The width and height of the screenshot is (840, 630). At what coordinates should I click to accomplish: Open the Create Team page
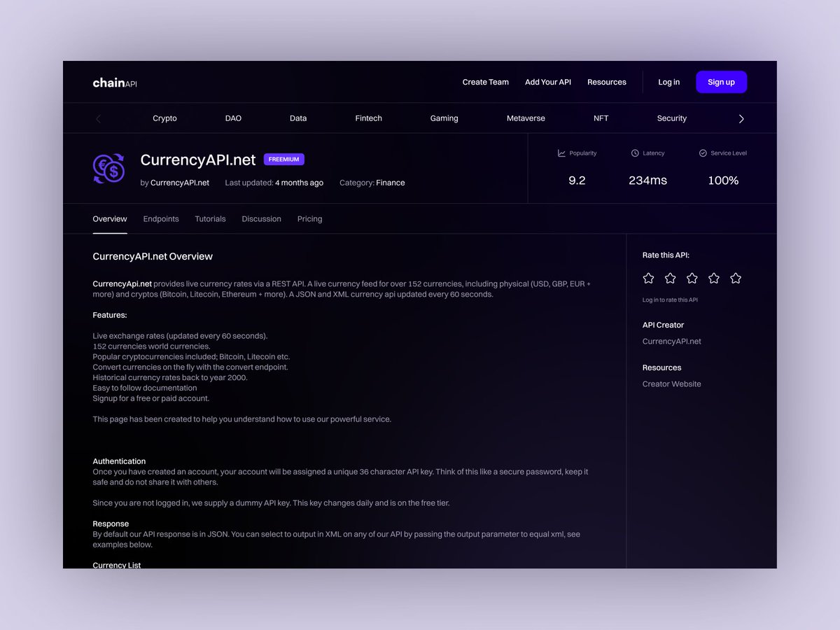(x=486, y=83)
